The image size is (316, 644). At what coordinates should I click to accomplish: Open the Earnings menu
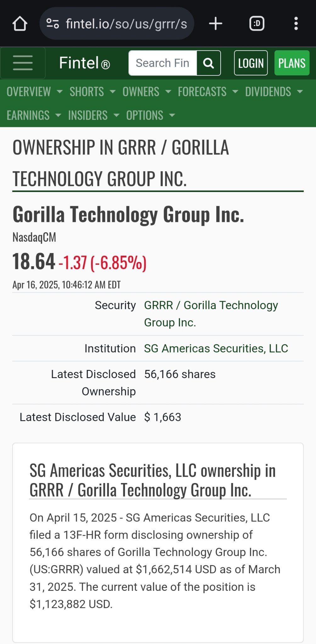pos(34,115)
